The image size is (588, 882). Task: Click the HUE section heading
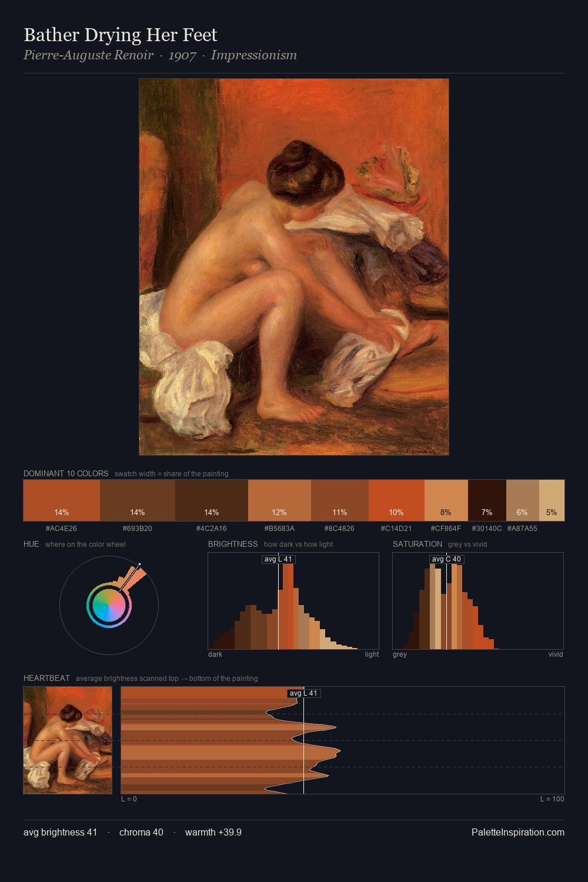click(31, 544)
